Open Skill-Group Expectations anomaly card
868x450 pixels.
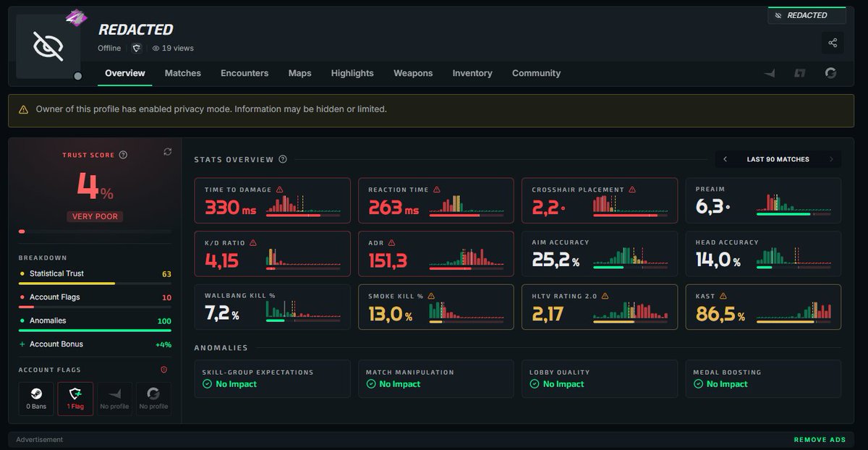(272, 378)
